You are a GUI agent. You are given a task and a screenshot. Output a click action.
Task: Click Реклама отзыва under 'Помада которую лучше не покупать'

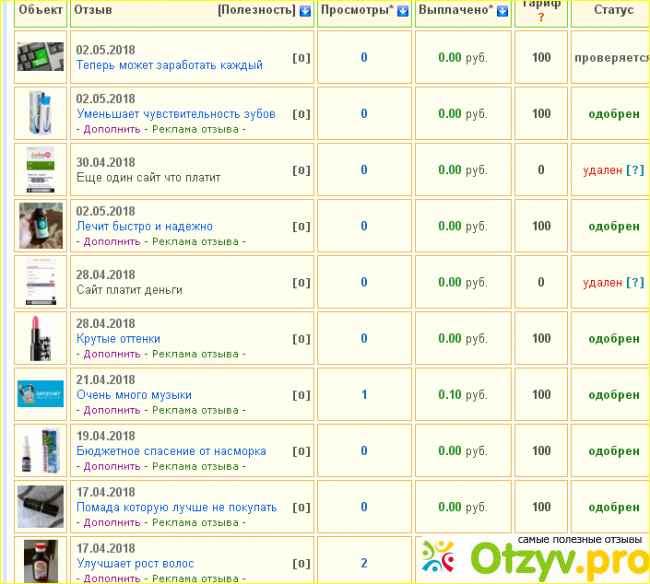point(195,522)
